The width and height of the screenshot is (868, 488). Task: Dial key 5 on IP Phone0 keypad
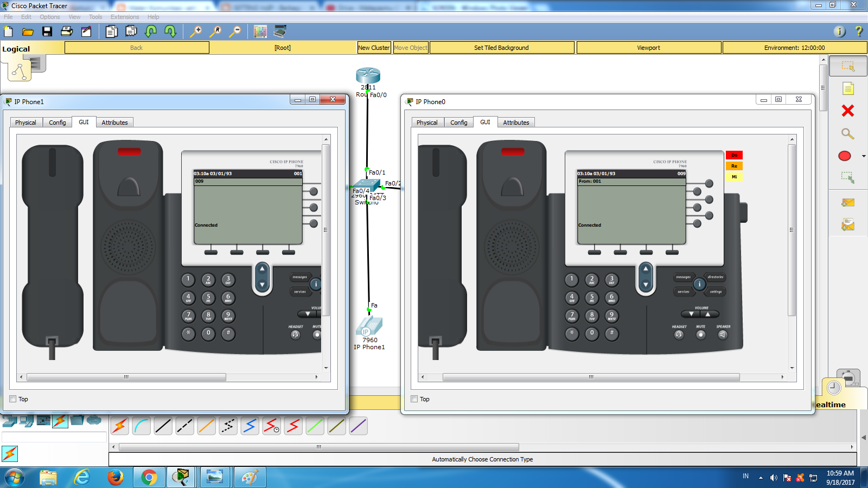591,298
